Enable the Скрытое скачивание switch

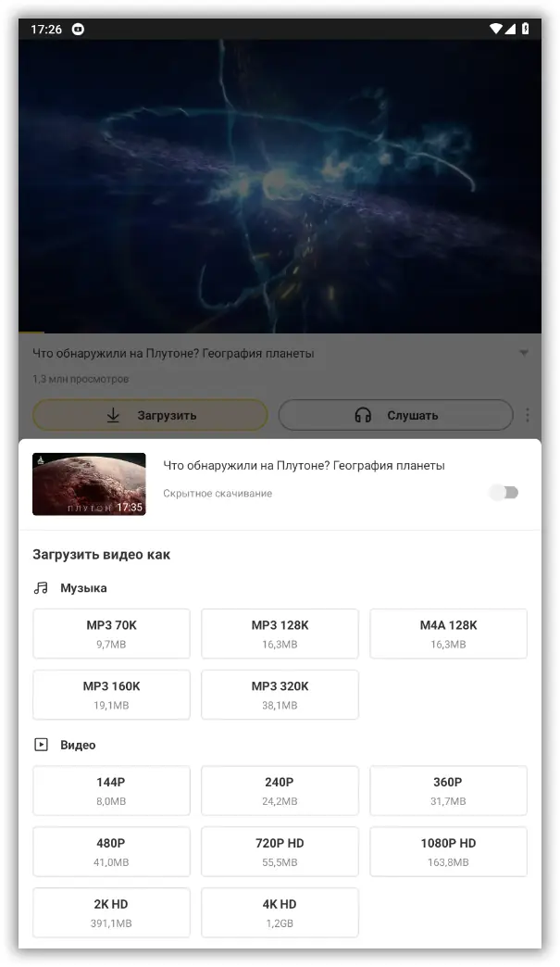coord(504,493)
